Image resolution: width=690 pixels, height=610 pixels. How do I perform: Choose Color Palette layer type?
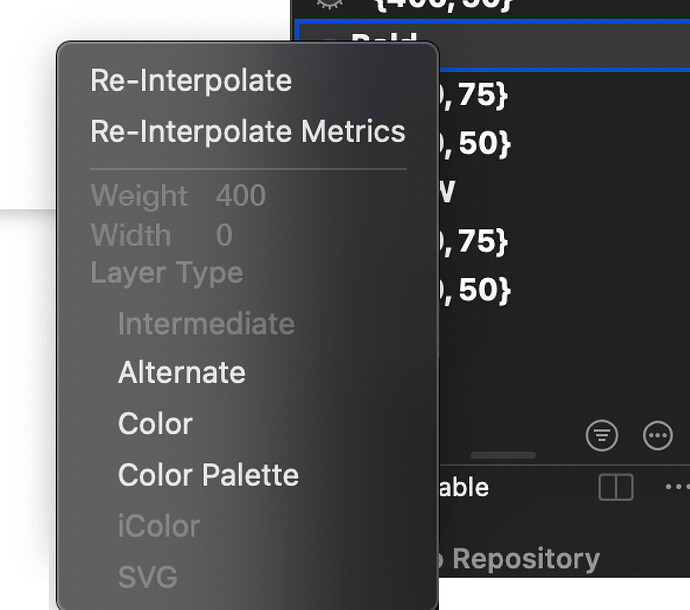[208, 475]
